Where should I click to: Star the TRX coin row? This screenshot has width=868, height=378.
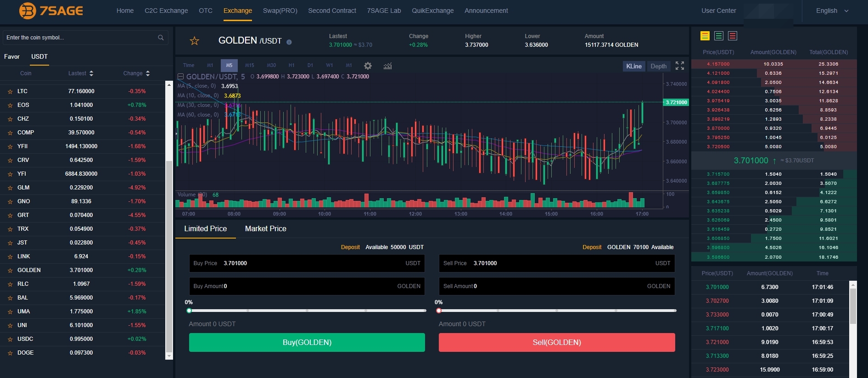click(x=10, y=229)
